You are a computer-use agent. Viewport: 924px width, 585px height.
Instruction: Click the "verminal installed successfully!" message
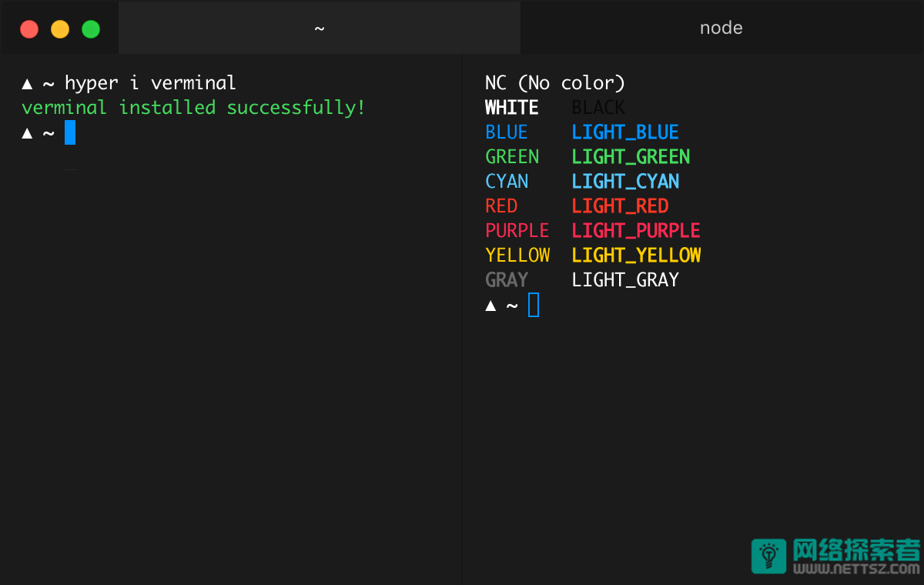tap(193, 108)
